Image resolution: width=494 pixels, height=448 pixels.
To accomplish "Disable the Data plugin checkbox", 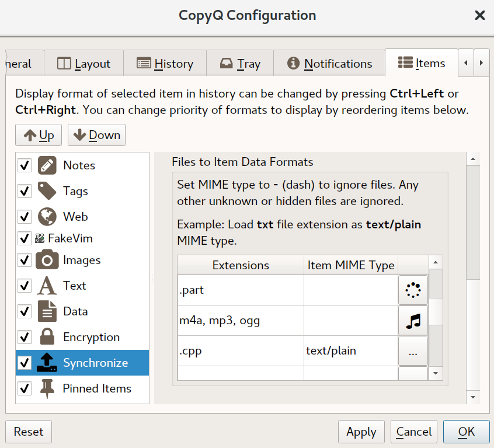I will [25, 311].
